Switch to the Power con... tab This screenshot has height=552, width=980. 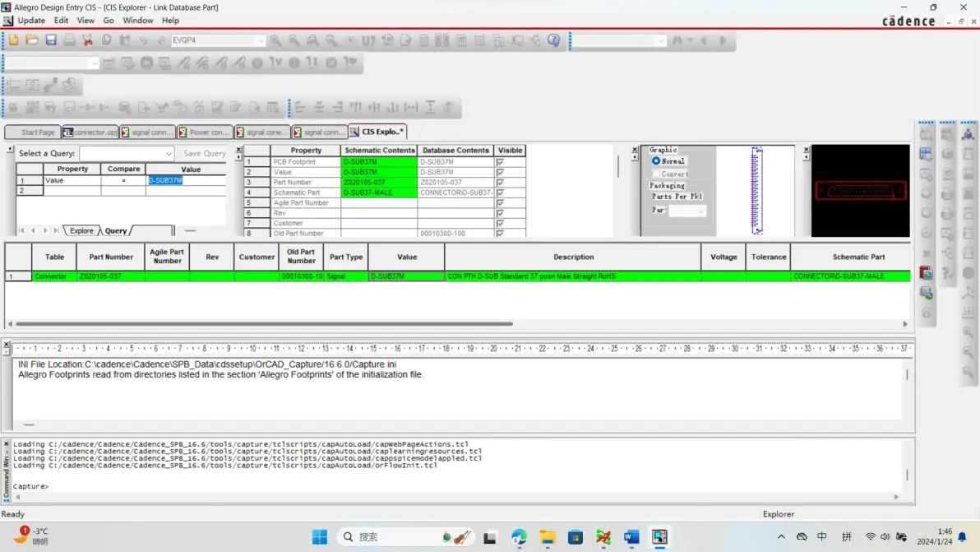pyautogui.click(x=205, y=132)
